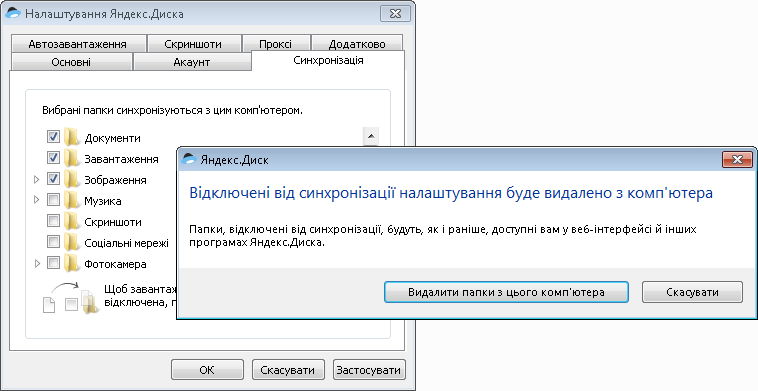Viewport: 758px width, 391px height.
Task: Check the Соціальні мережі folder checkbox
Action: pyautogui.click(x=53, y=242)
